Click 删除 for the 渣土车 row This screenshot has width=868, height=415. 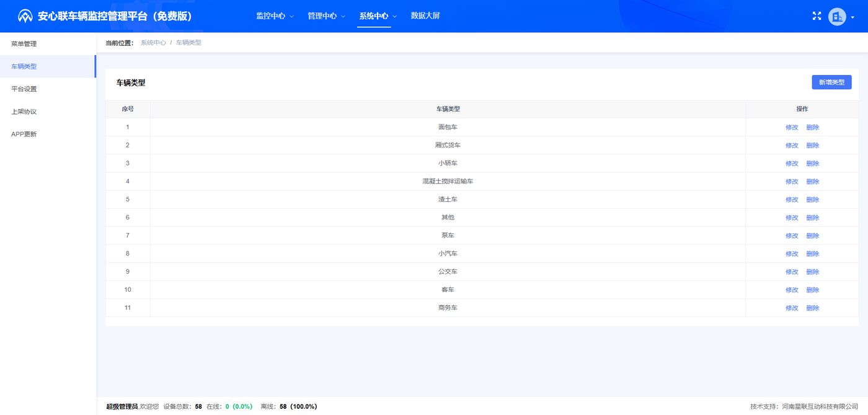(x=813, y=199)
